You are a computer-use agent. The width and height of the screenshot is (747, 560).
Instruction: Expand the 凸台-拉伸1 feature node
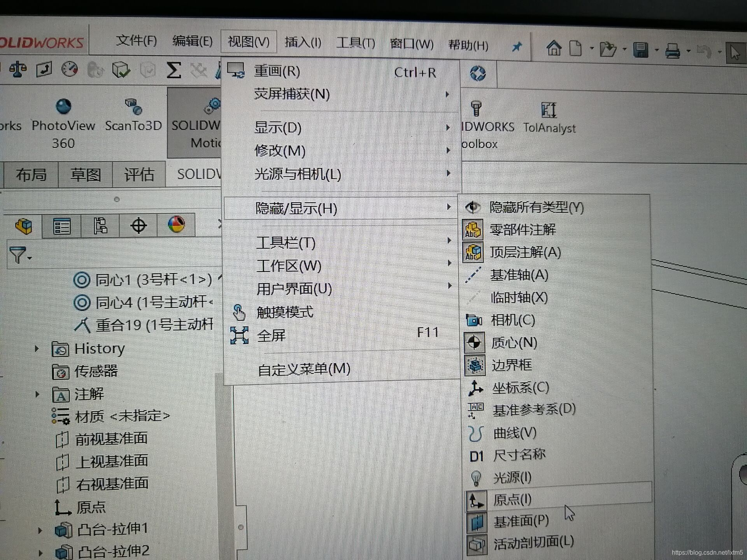pos(40,530)
